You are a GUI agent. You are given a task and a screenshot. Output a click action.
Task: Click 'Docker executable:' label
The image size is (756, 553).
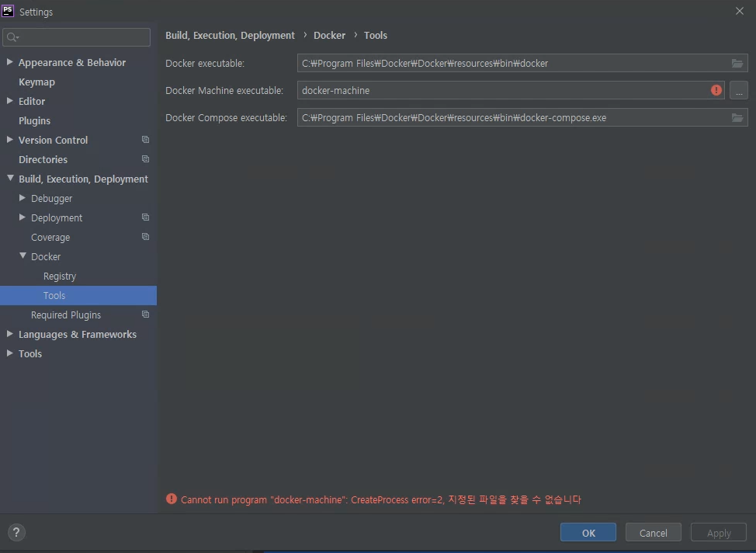pyautogui.click(x=205, y=63)
